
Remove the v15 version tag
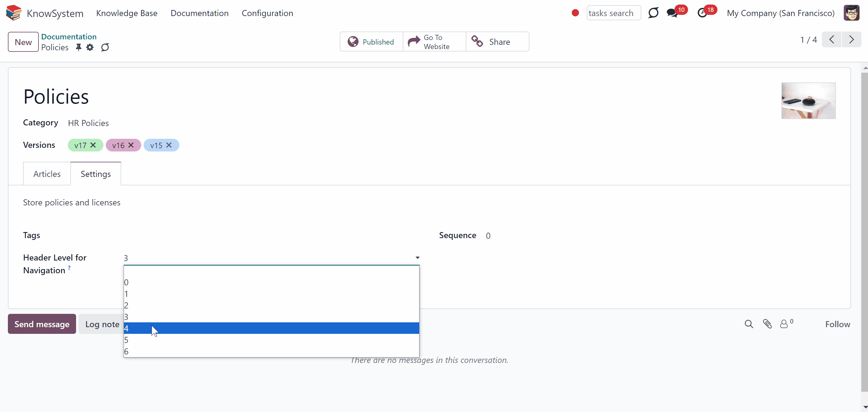point(169,145)
